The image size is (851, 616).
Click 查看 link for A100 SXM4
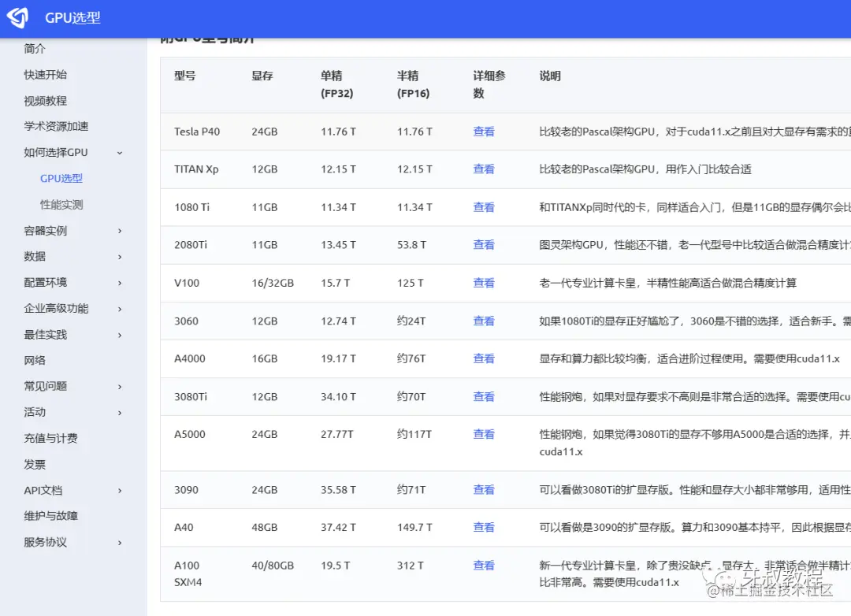coord(484,566)
